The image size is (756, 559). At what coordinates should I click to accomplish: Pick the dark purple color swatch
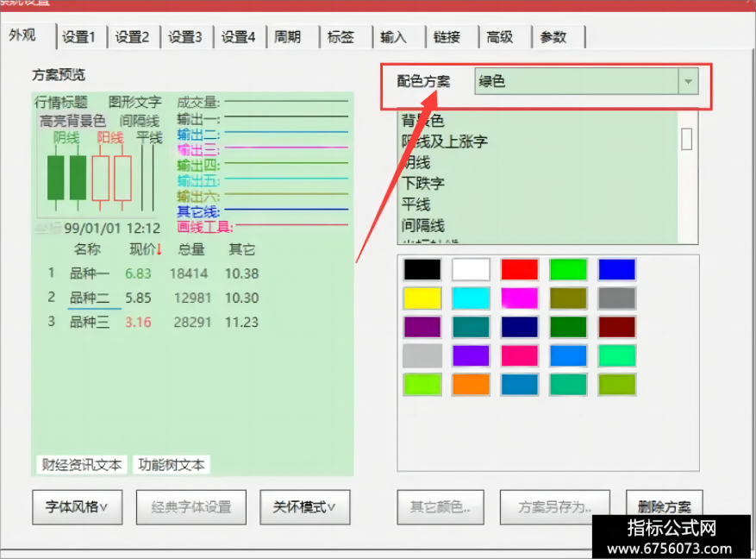[422, 327]
